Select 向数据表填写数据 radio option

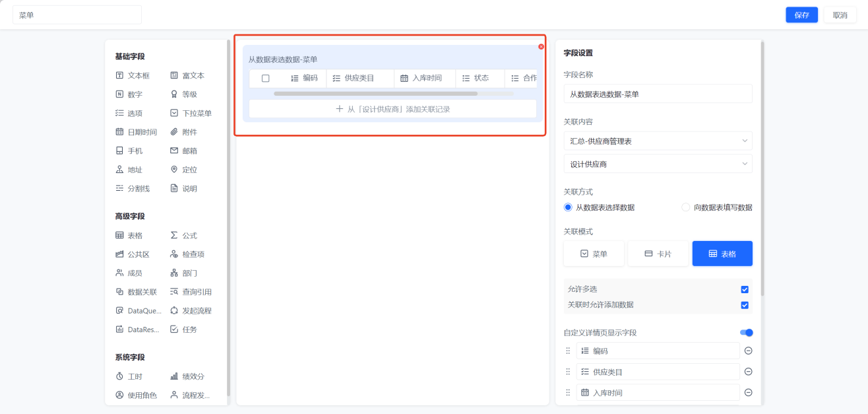tap(716, 207)
